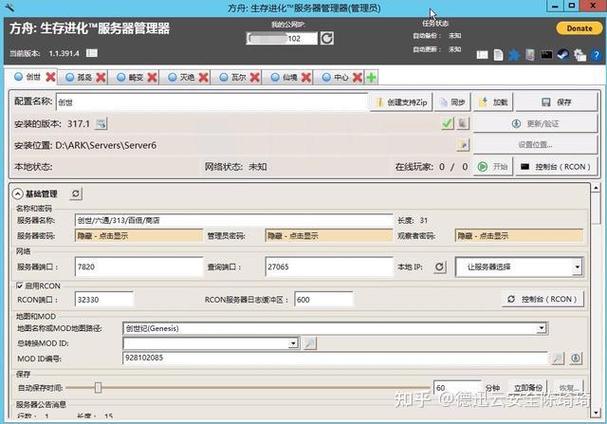Click the 设置位置... button
Image resolution: width=607 pixels, height=424 pixels.
tap(535, 145)
